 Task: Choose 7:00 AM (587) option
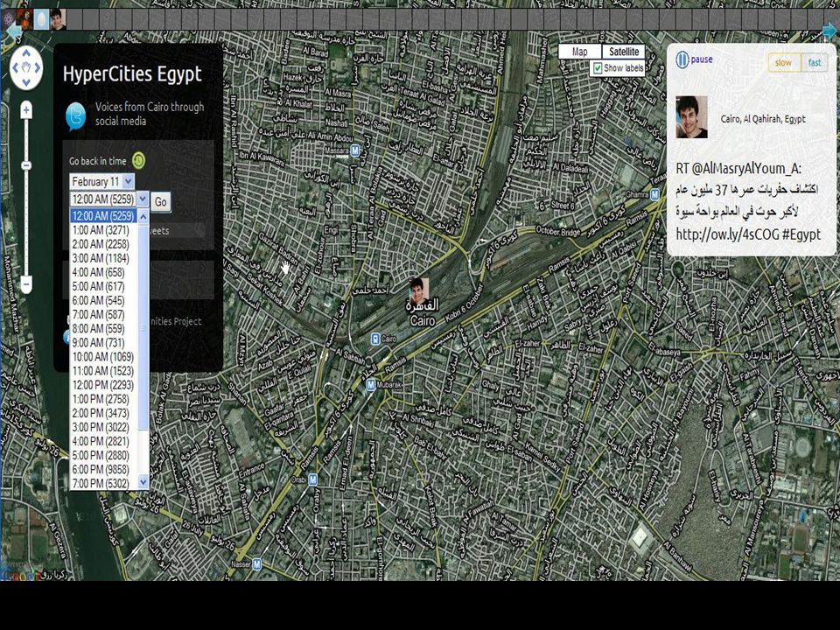(x=103, y=314)
